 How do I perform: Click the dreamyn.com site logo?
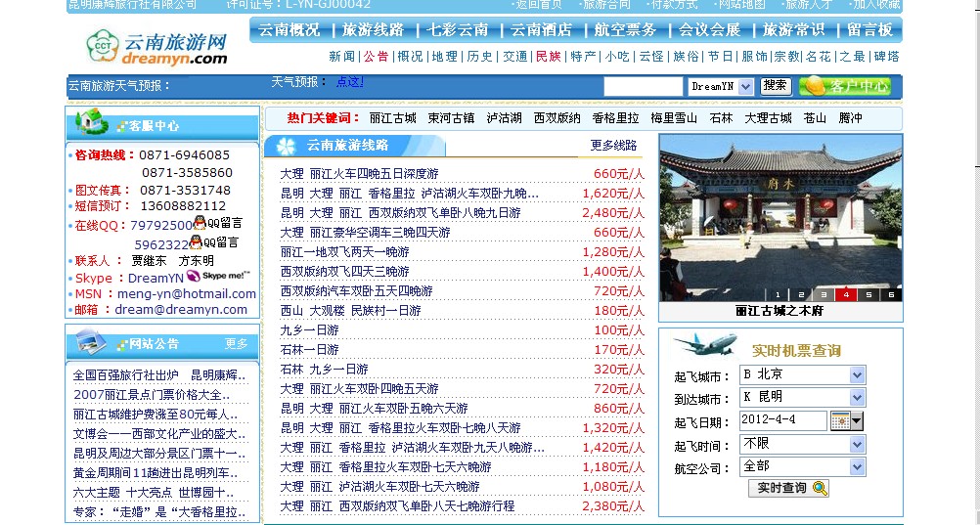[x=156, y=48]
